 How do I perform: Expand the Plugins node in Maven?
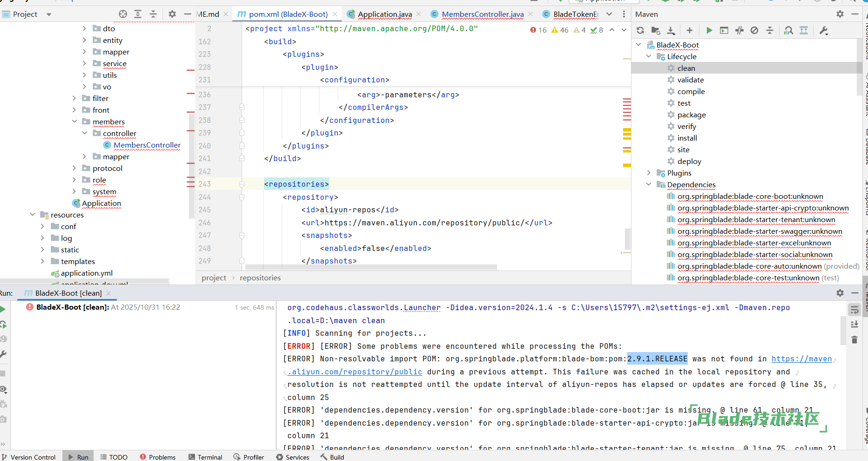649,173
